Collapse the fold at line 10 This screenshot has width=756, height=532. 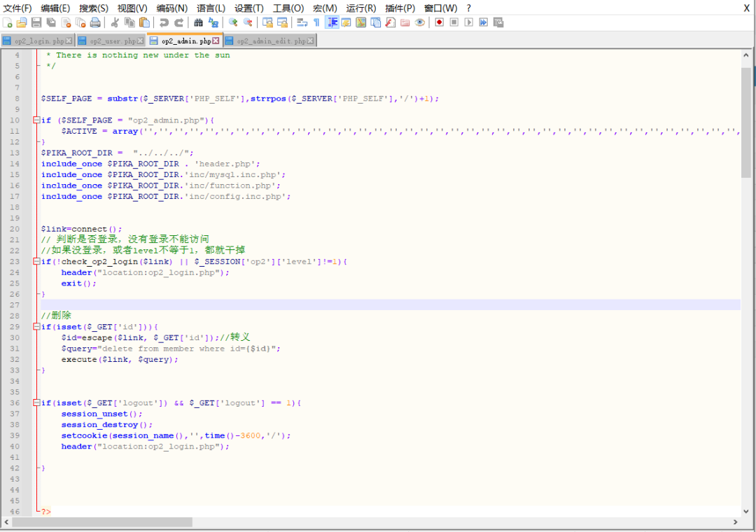pos(36,120)
